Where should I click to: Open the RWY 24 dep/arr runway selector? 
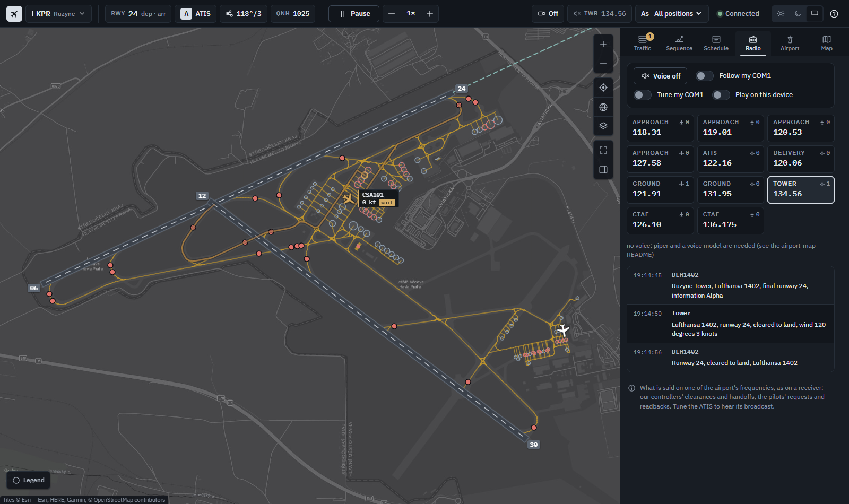(x=138, y=14)
